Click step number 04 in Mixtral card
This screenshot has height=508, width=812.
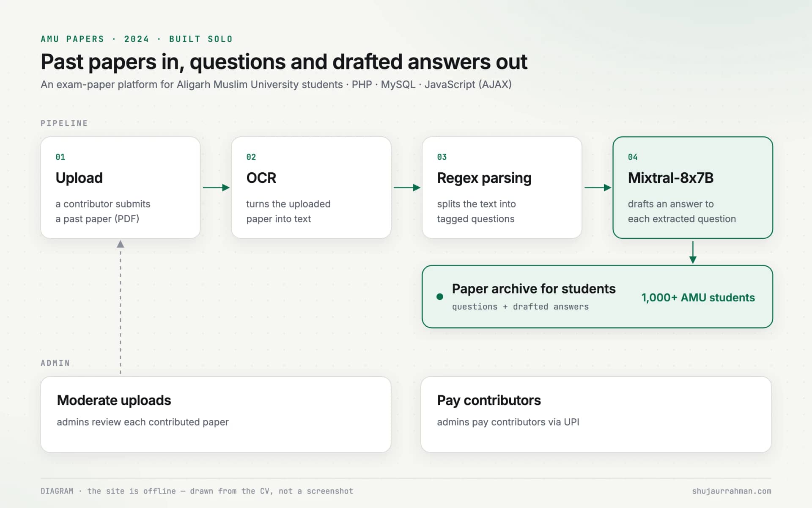633,157
